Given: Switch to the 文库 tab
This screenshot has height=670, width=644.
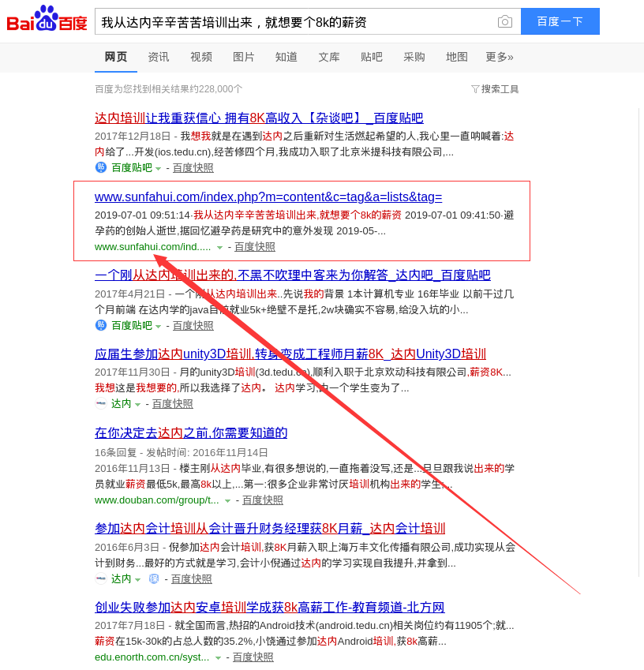Looking at the screenshot, I should coord(329,57).
